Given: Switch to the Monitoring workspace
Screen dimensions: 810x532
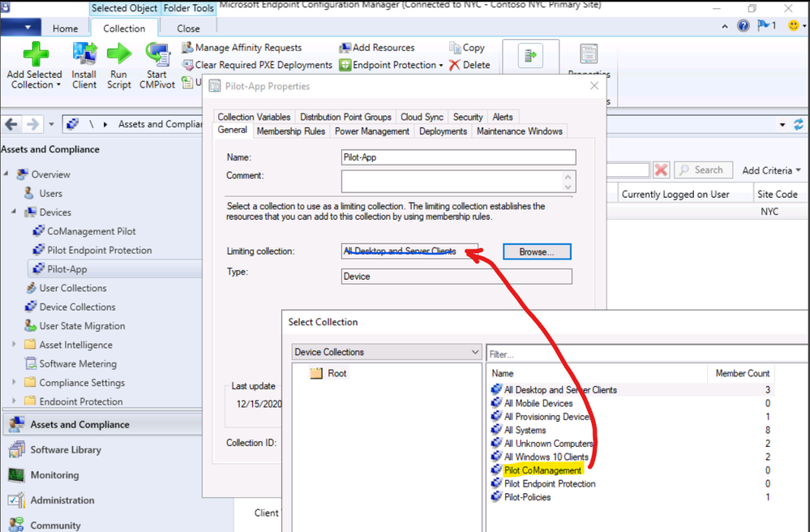Looking at the screenshot, I should [54, 475].
